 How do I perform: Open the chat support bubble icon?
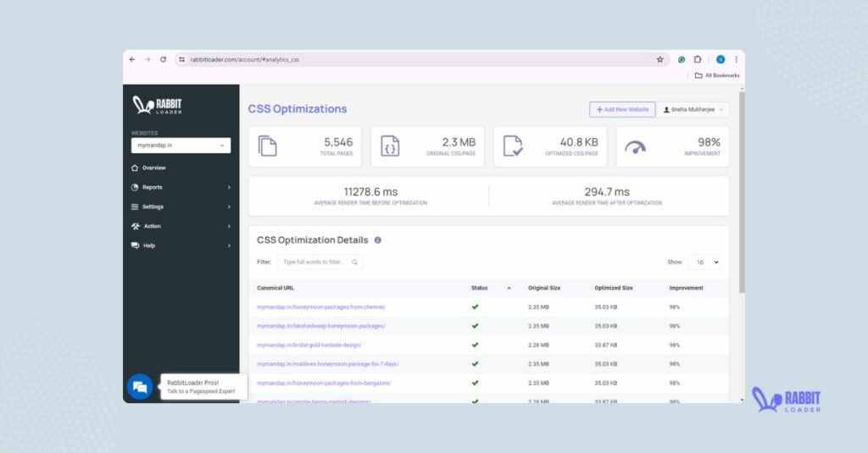[140, 387]
